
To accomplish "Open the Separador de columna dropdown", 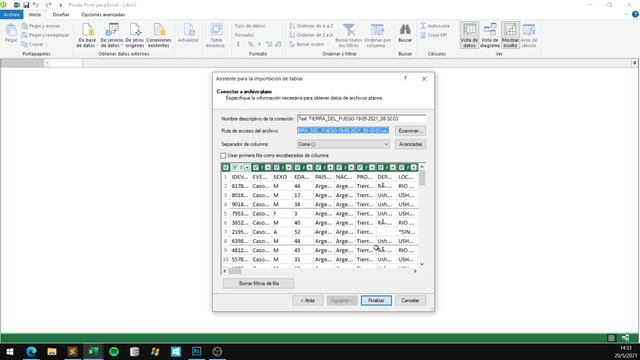I will [343, 144].
